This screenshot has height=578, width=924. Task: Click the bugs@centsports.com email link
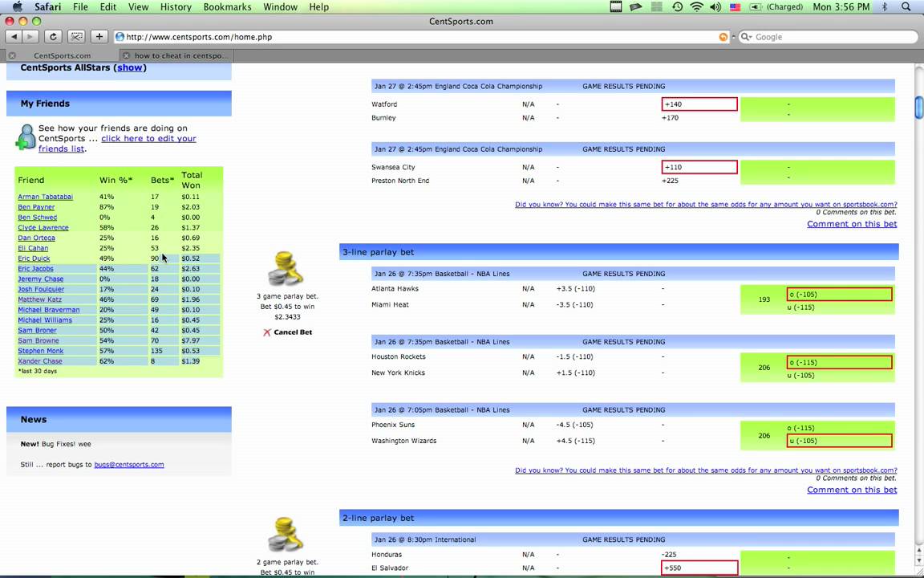point(129,464)
